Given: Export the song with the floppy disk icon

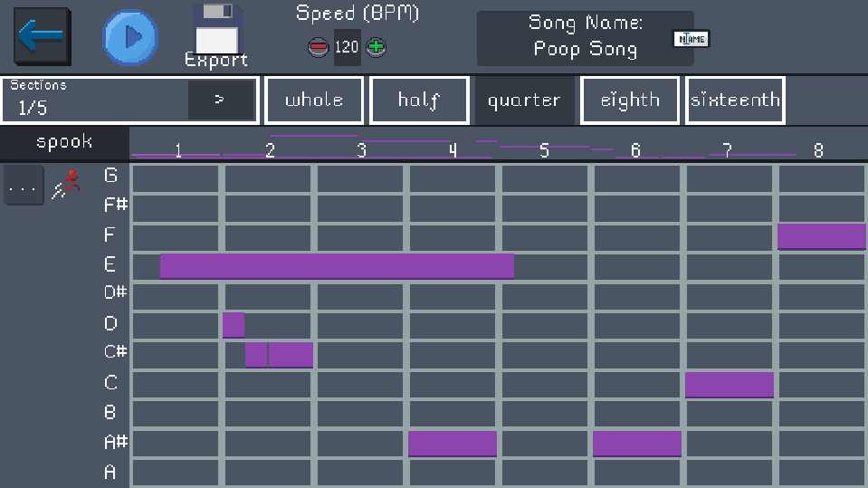Looking at the screenshot, I should [x=216, y=36].
